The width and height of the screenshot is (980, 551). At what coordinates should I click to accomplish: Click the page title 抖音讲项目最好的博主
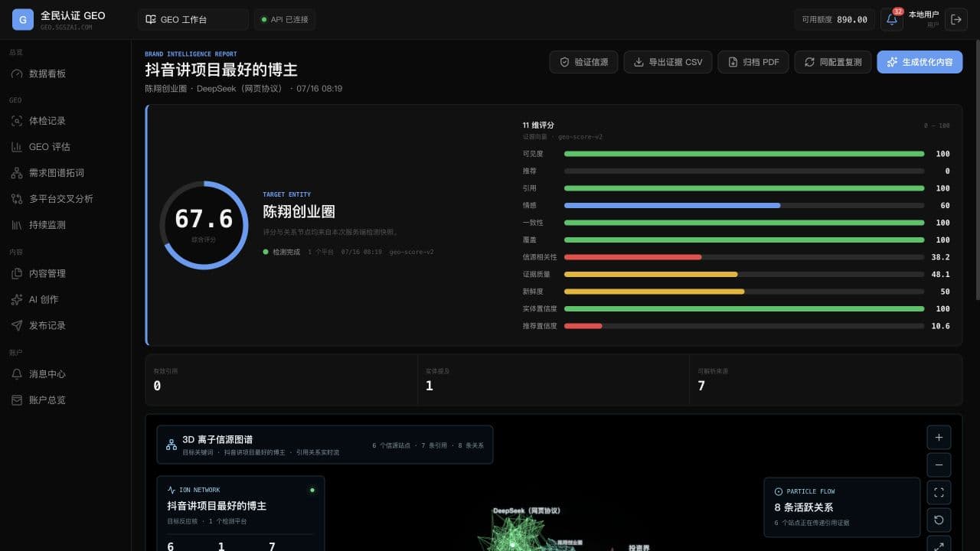click(221, 70)
